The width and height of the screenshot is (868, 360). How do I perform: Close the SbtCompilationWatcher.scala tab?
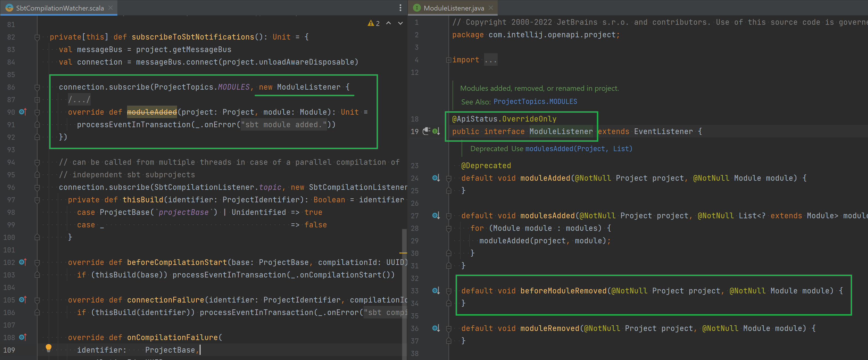tap(111, 8)
